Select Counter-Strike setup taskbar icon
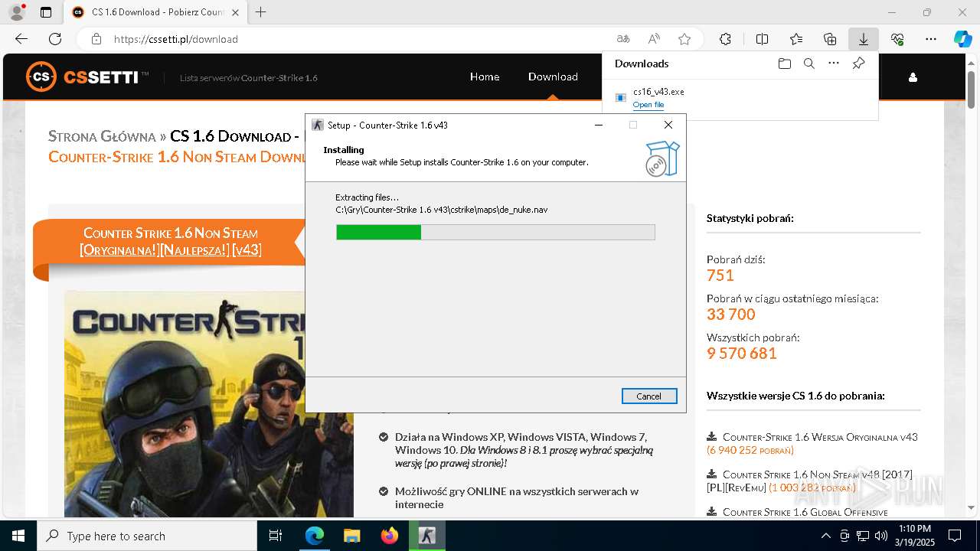The height and width of the screenshot is (551, 980). point(427,536)
